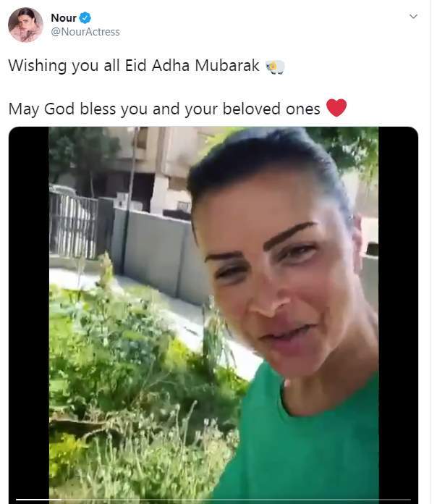The height and width of the screenshot is (504, 437).
Task: Click the sheep emoji after Mubarak
Action: [x=275, y=67]
